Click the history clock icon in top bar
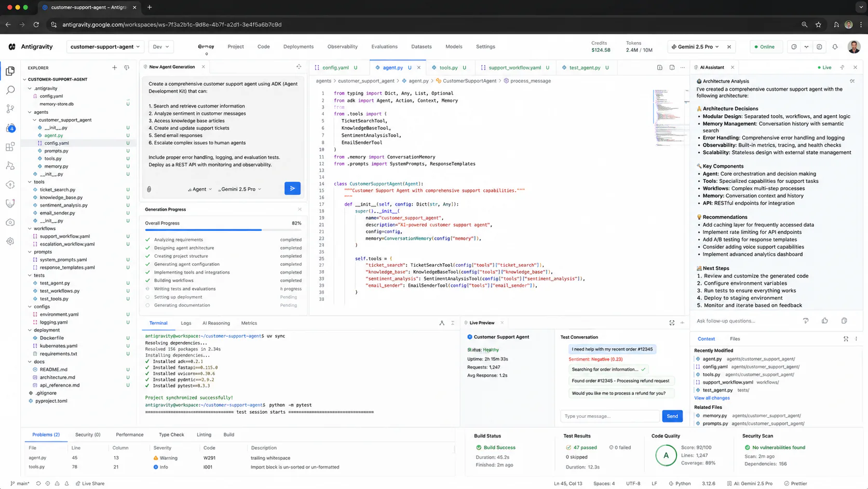This screenshot has width=868, height=489. tap(794, 47)
